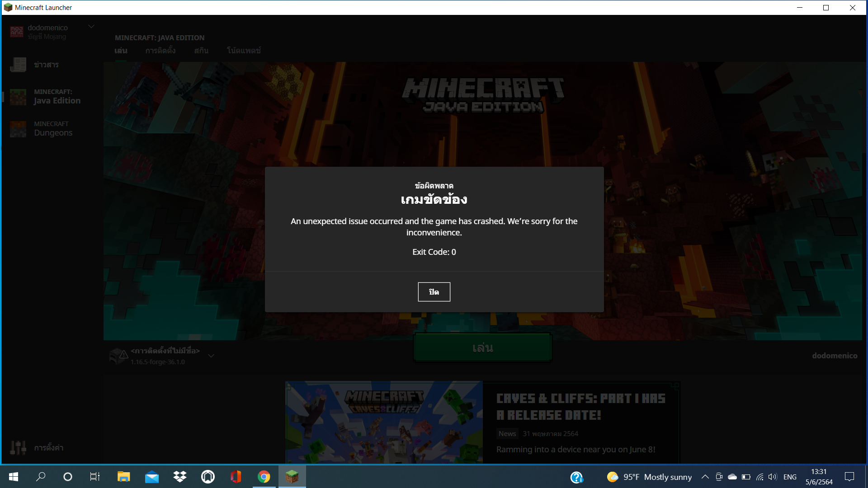Click the News tag label
The height and width of the screenshot is (488, 868).
tap(507, 433)
